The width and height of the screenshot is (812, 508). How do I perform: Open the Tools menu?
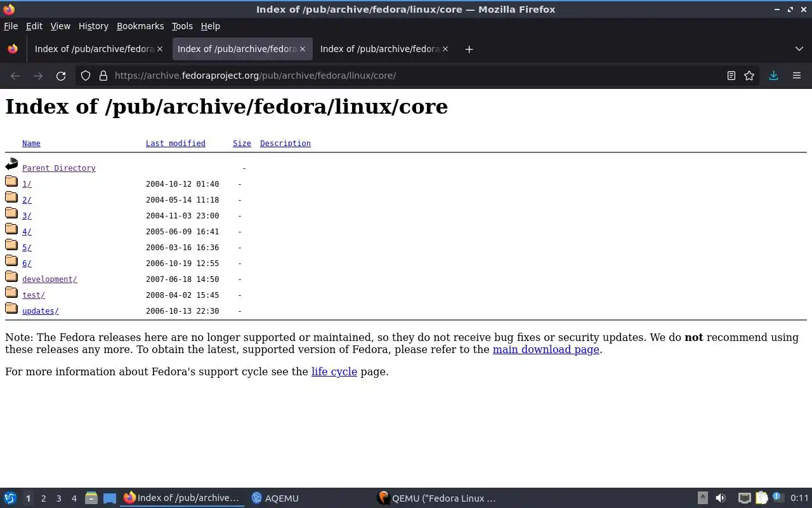coord(182,26)
